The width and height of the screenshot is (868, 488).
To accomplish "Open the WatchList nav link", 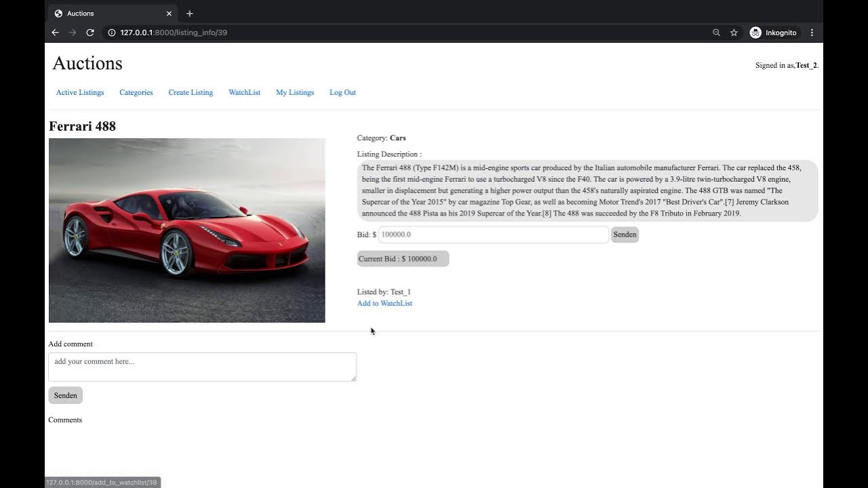I will click(244, 92).
